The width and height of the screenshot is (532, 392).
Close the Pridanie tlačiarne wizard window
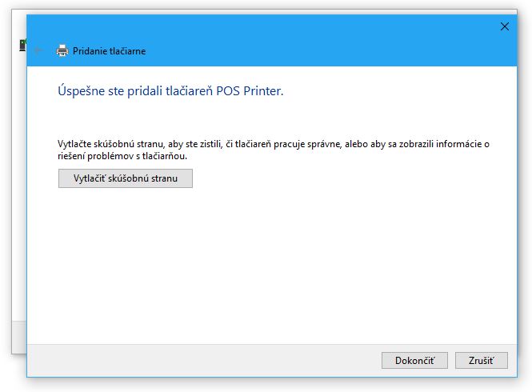[505, 26]
